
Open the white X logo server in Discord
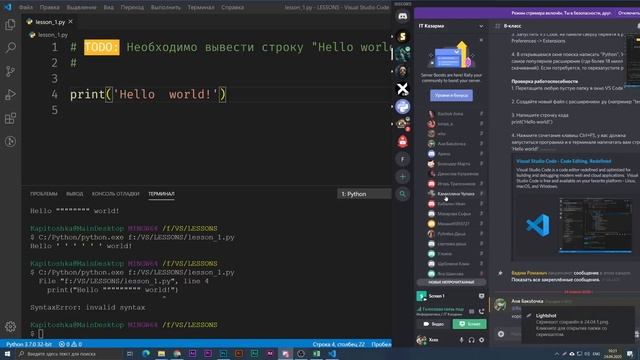click(402, 89)
